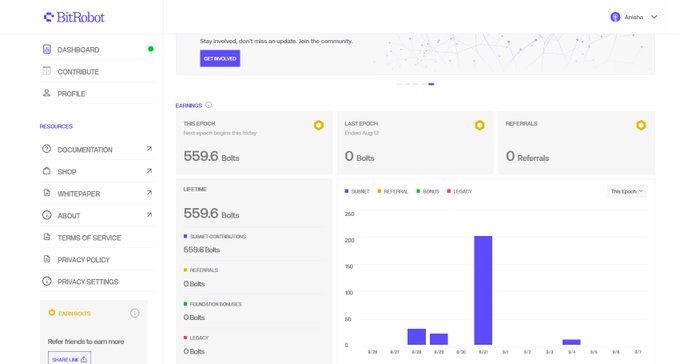Click the Terms of Service document icon

tap(47, 237)
